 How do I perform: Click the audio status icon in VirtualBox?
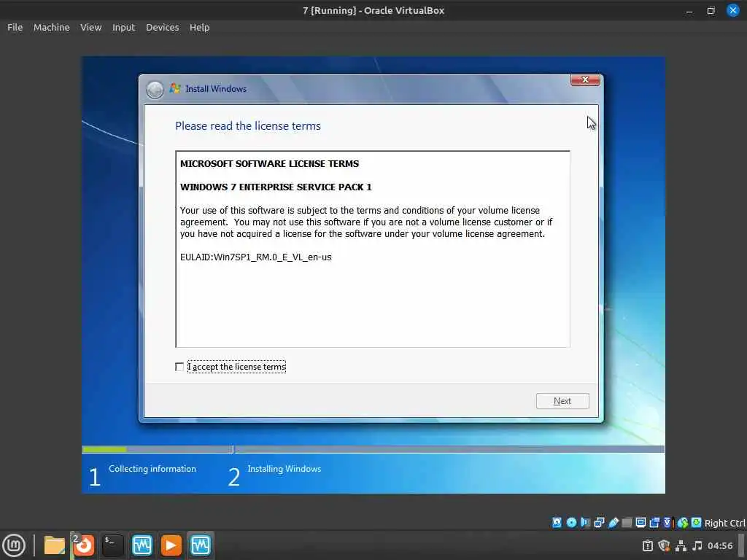[x=585, y=523]
